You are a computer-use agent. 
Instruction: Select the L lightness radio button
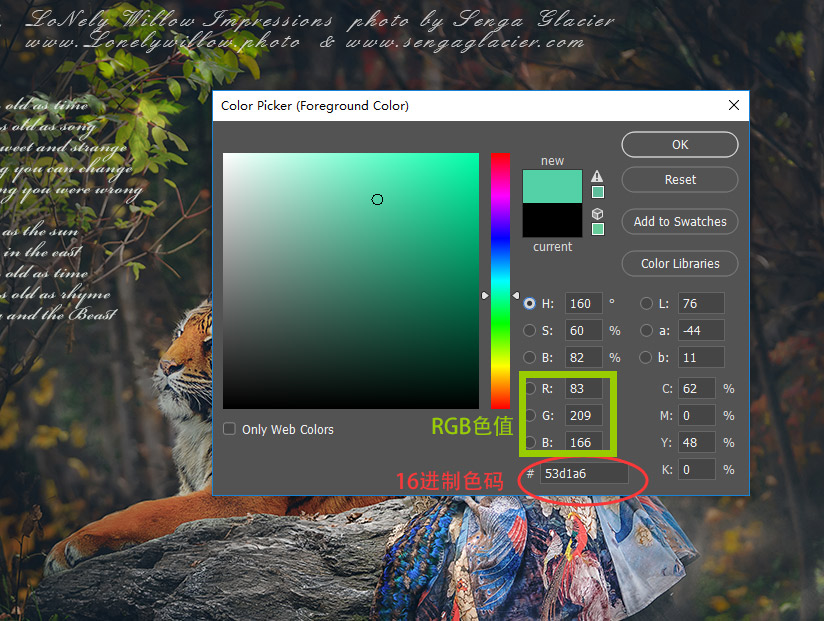point(647,303)
